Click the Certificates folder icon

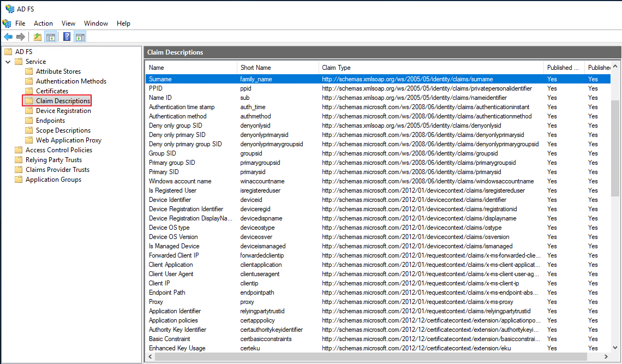click(x=29, y=91)
